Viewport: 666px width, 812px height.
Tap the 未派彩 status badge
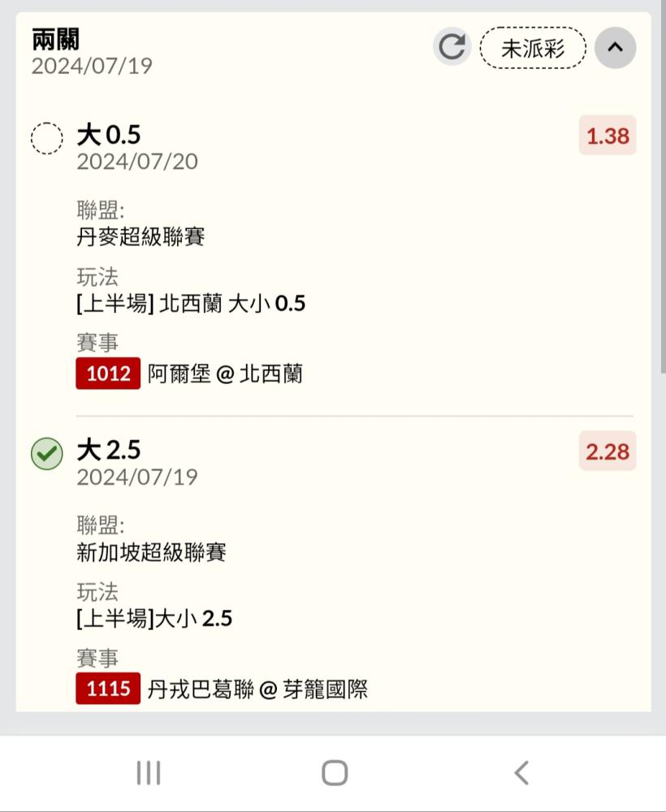(533, 48)
